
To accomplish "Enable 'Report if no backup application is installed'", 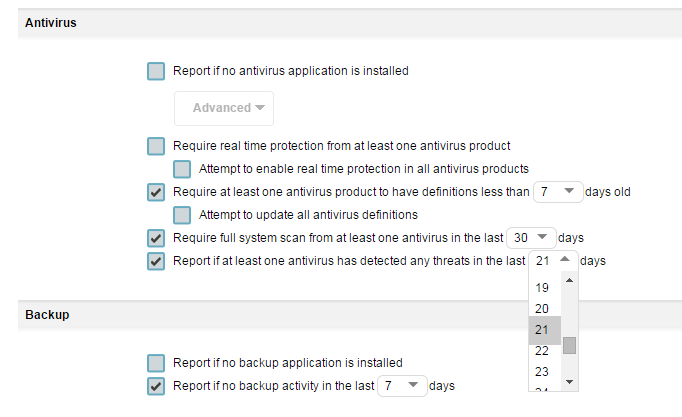I will click(x=156, y=363).
